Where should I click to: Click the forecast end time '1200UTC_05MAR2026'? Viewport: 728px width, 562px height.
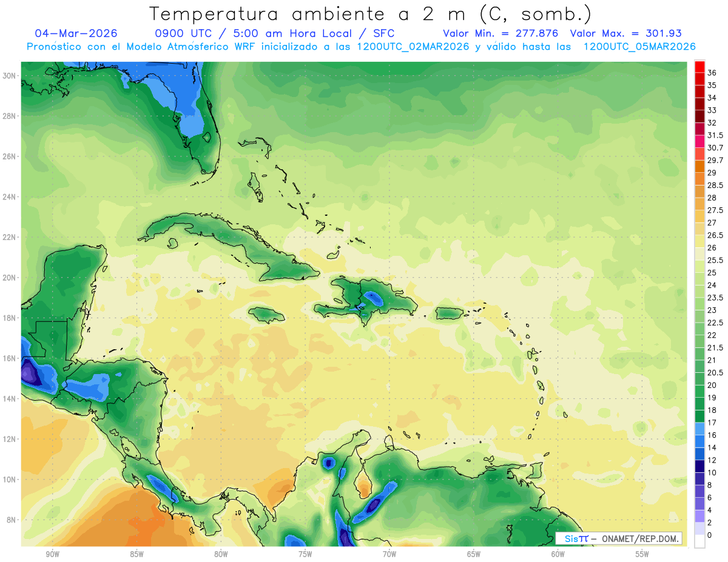[x=639, y=47]
